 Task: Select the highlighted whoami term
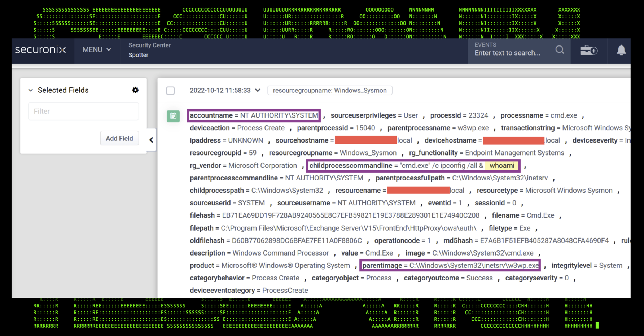click(x=502, y=166)
